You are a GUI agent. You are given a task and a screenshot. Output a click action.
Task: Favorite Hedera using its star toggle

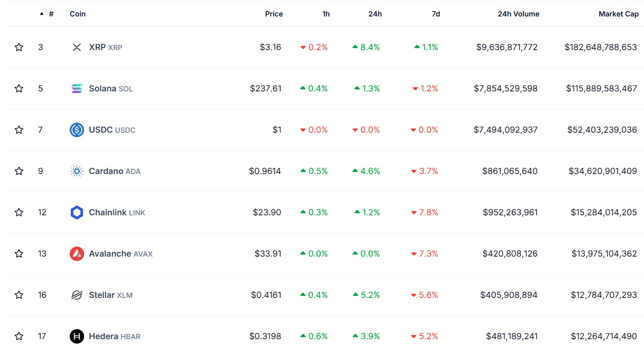pos(18,336)
